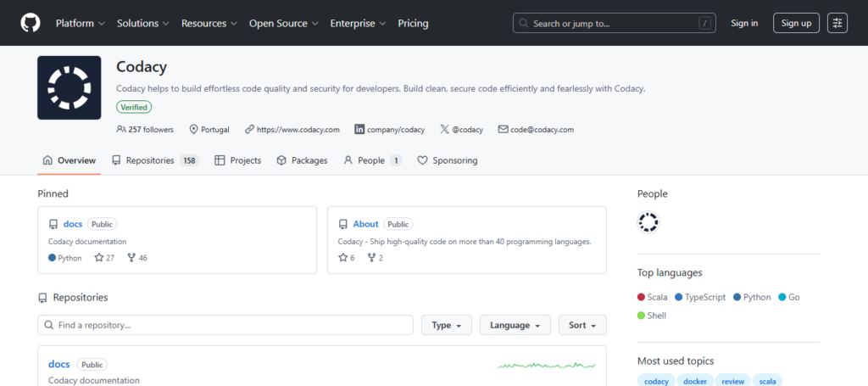The image size is (868, 386).
Task: Click the docker topic tag
Action: 695,382
